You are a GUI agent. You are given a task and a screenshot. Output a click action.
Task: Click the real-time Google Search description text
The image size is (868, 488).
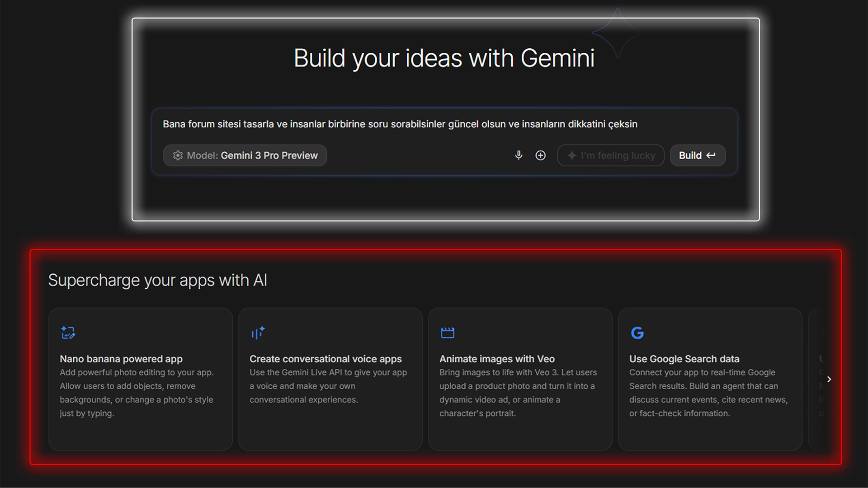[708, 393]
